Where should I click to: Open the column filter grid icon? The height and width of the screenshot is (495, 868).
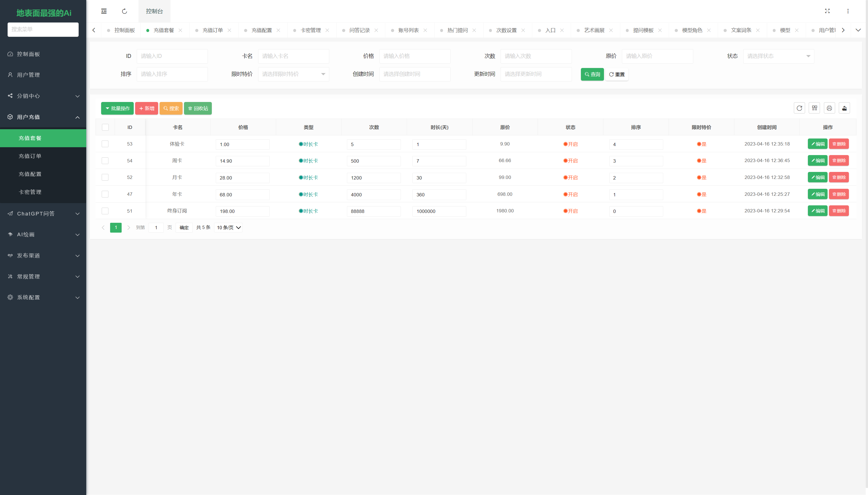(814, 108)
